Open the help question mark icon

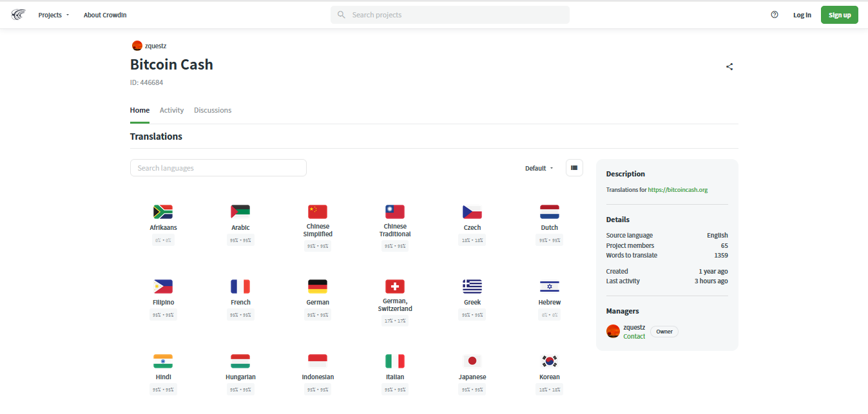[x=775, y=15]
